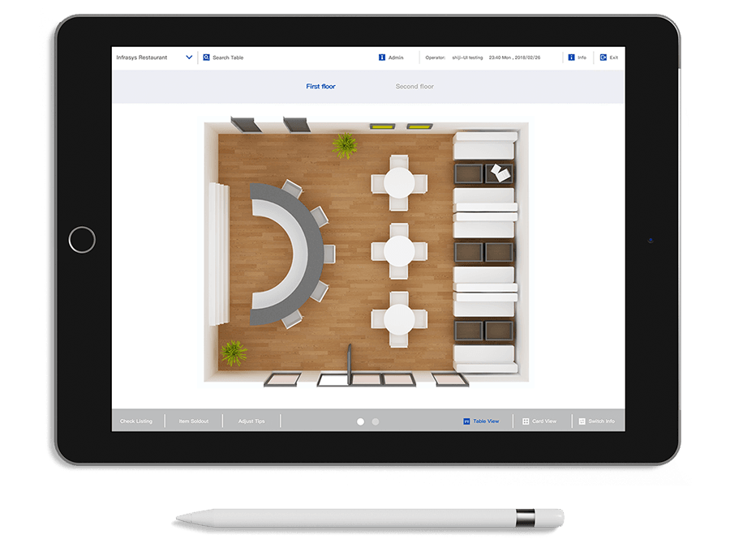Select the active white page indicator dot
Viewport: 730px width, 560px height.
(359, 421)
